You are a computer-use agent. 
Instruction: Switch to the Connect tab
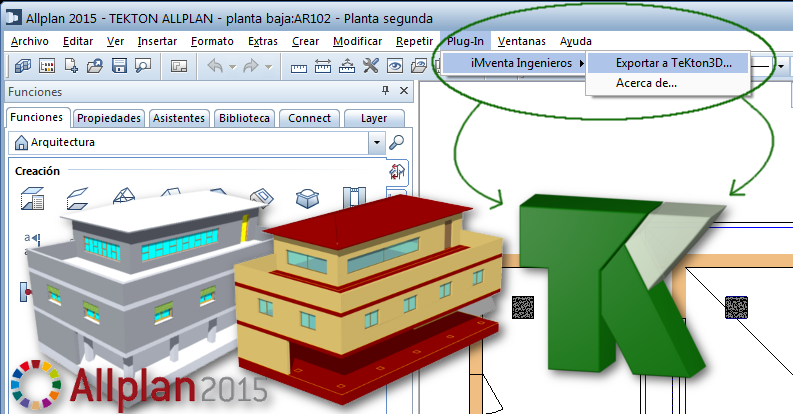tap(310, 118)
